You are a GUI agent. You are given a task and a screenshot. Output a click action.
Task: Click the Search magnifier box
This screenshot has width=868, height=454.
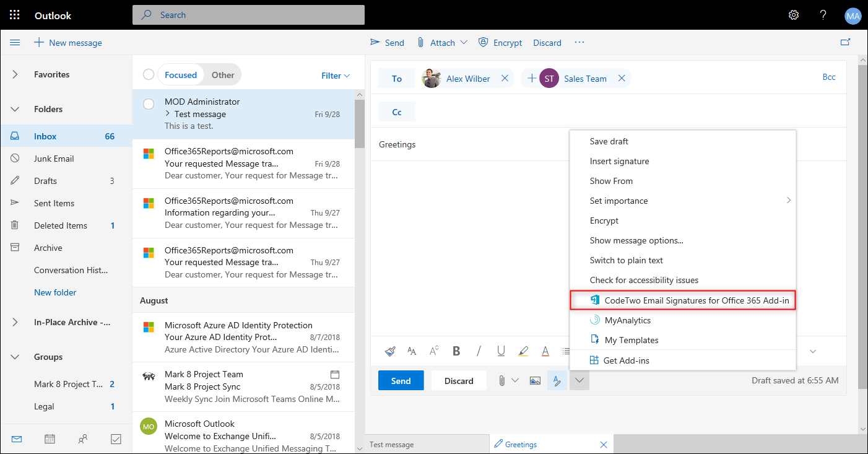click(x=248, y=15)
